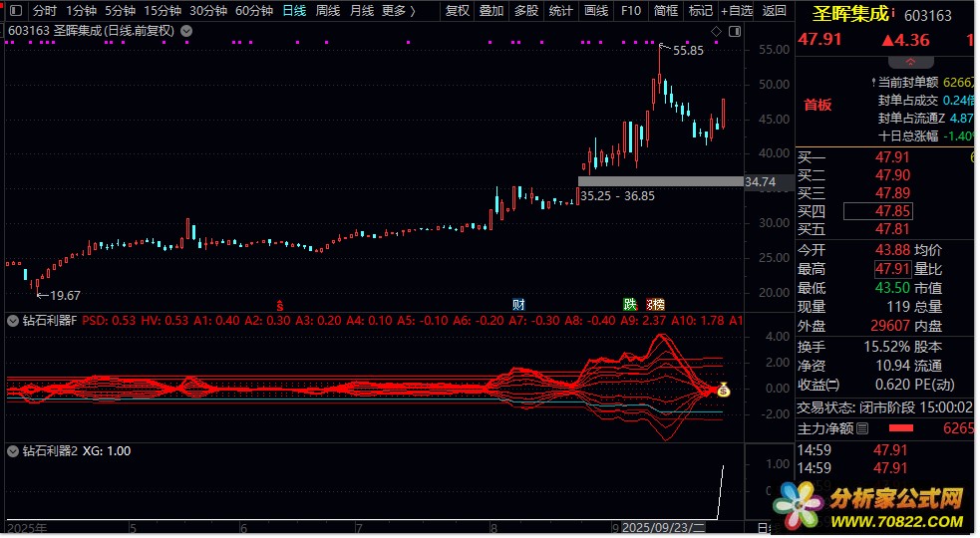
Task: Expand the 钻石利器F indicator menu
Action: (13, 321)
